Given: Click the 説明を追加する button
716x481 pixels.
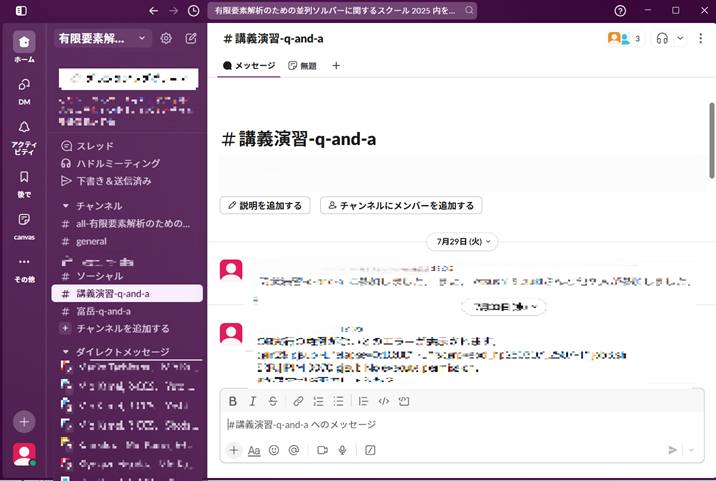Looking at the screenshot, I should click(x=265, y=205).
